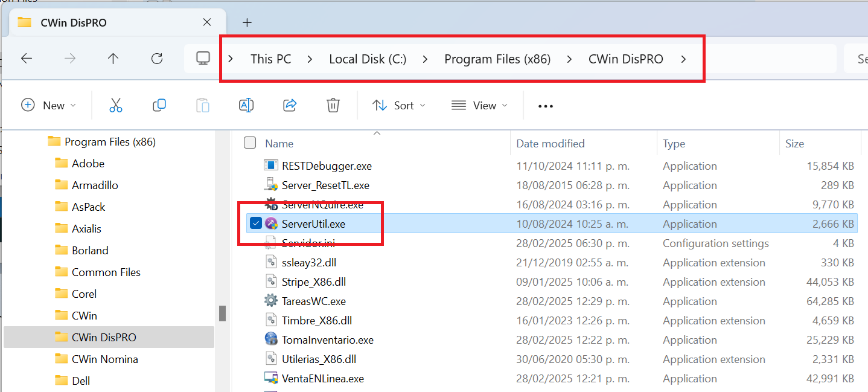Open the three-dots See more menu
This screenshot has width=868, height=392.
(545, 106)
